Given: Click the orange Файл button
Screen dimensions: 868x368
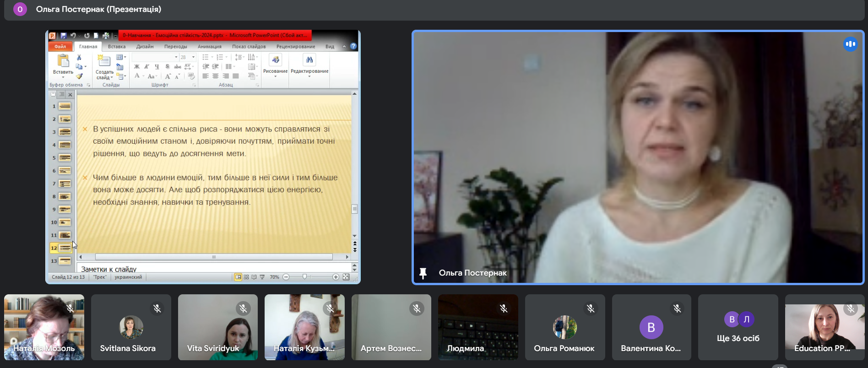Looking at the screenshot, I should [x=60, y=47].
